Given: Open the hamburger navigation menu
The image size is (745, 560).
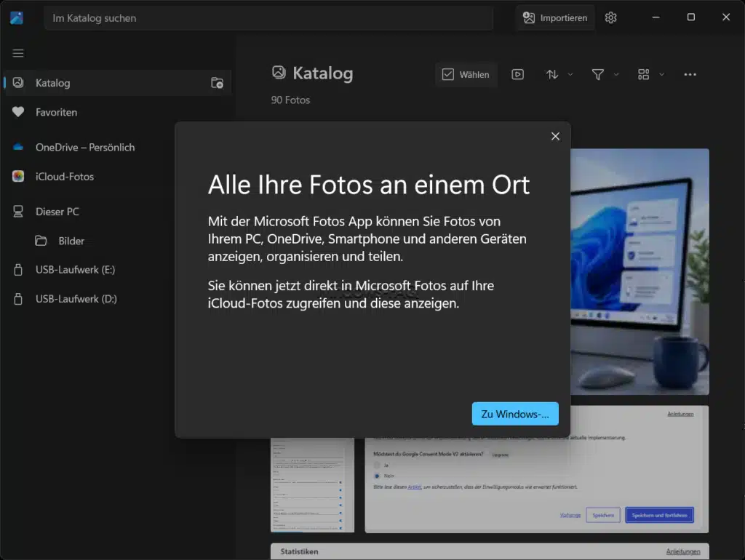Looking at the screenshot, I should [x=18, y=52].
